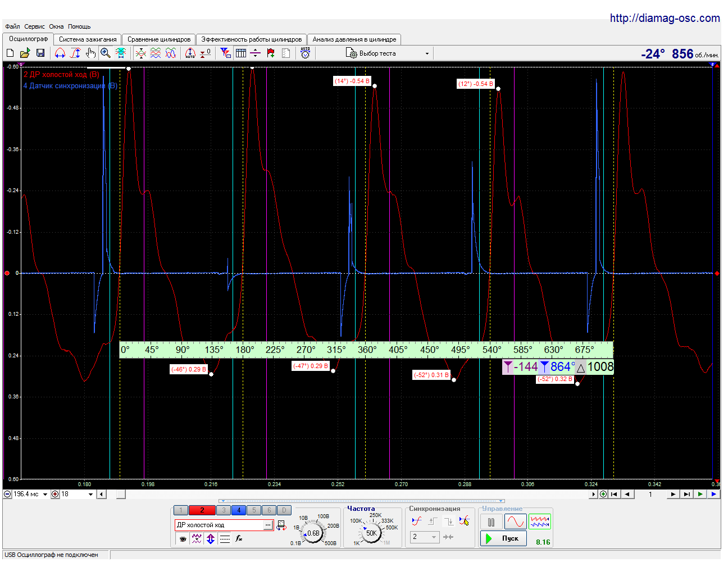Open the Помощь menu

coord(79,26)
